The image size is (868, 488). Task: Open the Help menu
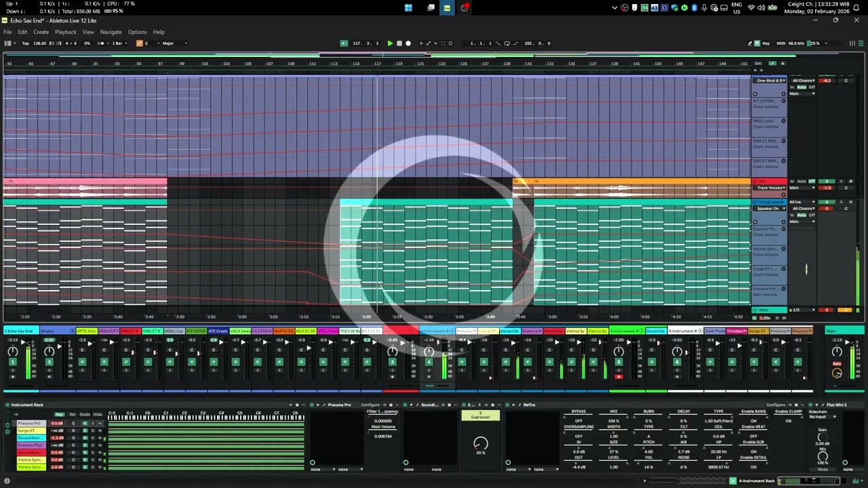click(159, 32)
